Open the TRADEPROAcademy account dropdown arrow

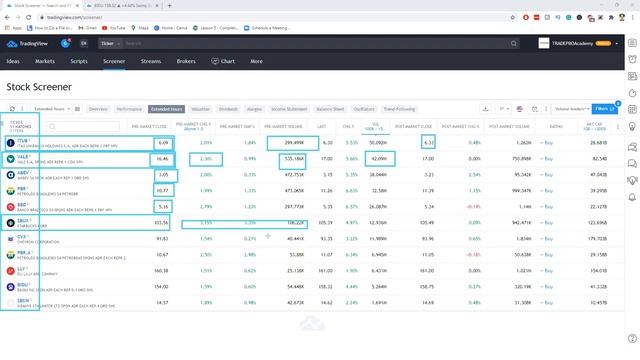coord(617,44)
